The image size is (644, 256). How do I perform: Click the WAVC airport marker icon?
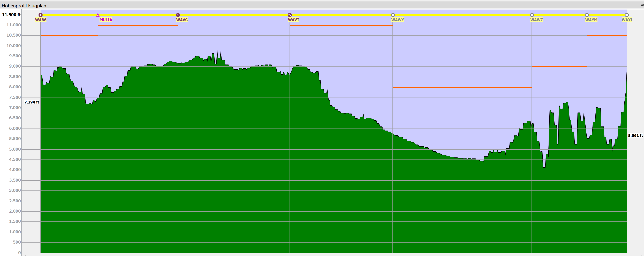click(x=178, y=15)
